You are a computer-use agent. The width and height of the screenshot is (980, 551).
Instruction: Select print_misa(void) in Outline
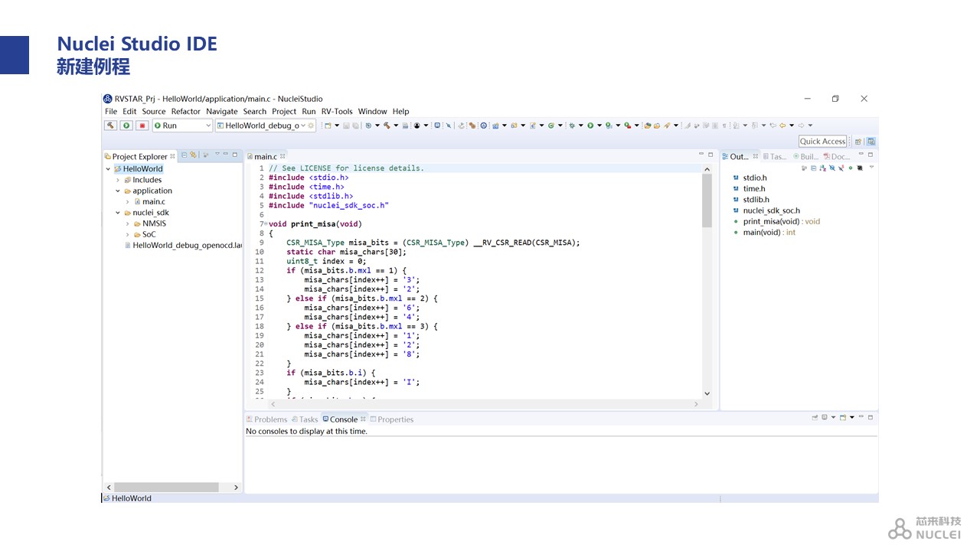click(776, 221)
